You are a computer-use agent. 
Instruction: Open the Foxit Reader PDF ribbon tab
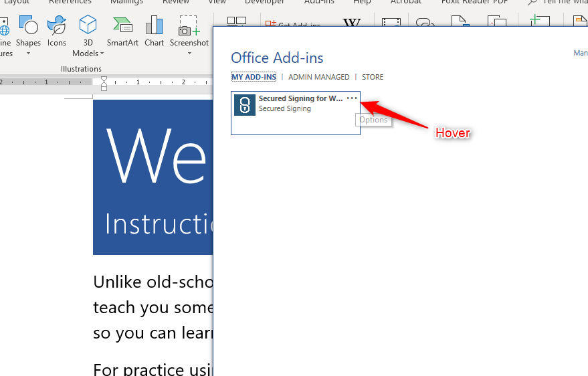pos(474,2)
